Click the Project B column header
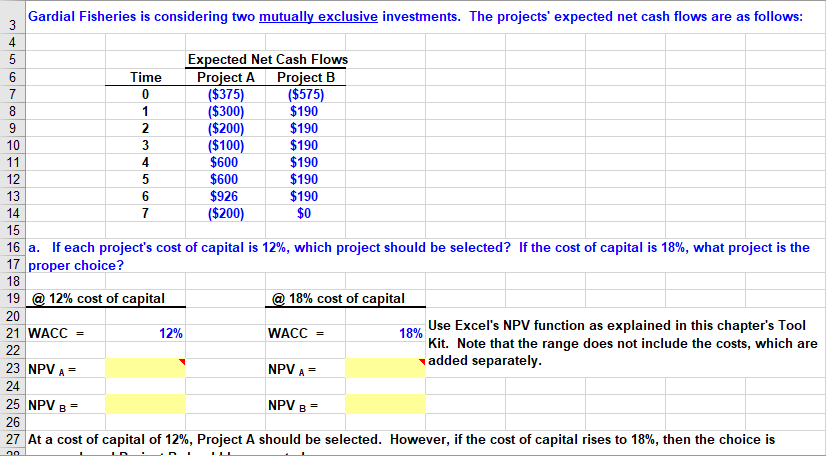826x456 pixels. point(306,77)
